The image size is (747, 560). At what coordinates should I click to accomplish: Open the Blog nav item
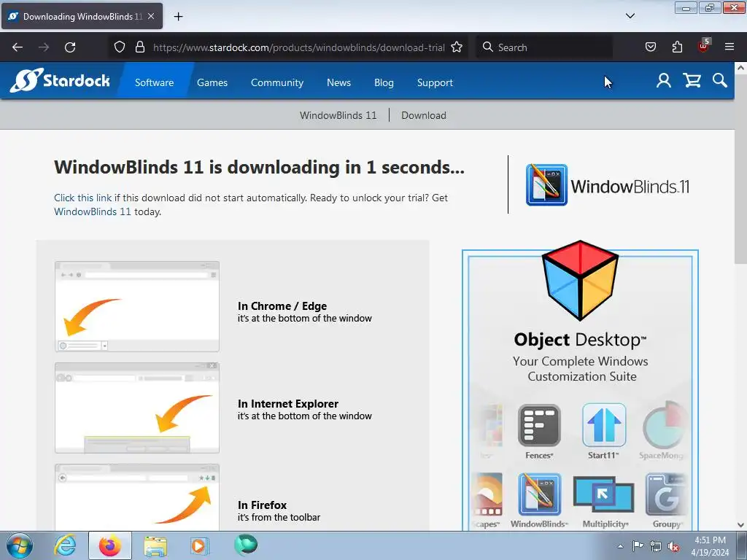(x=384, y=82)
